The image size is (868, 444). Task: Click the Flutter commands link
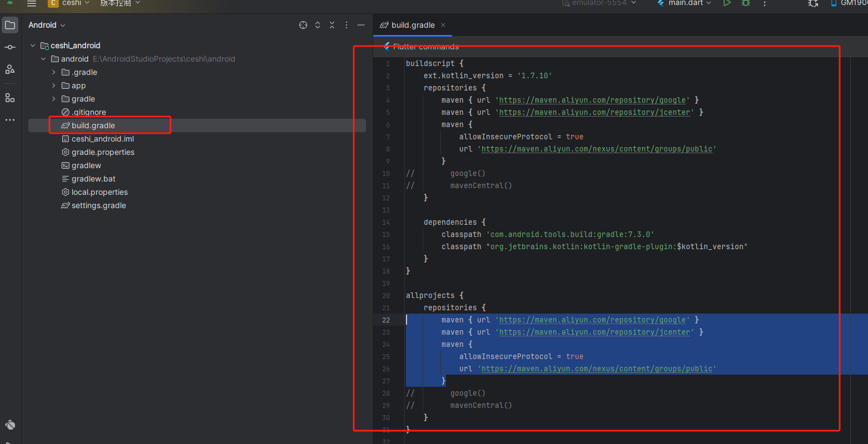(426, 47)
